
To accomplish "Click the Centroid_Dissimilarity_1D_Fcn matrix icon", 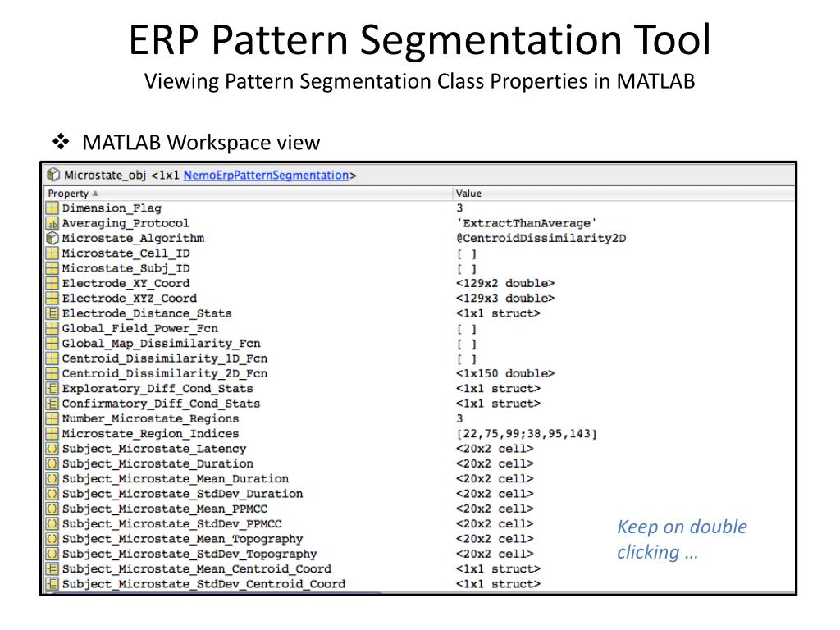I will (52, 358).
